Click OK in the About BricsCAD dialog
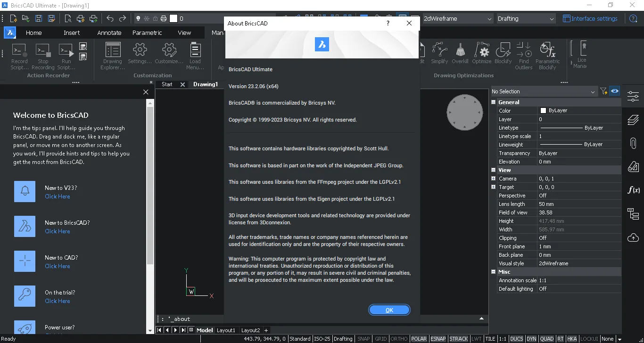Screen dimensions: 644x343 coord(389,310)
